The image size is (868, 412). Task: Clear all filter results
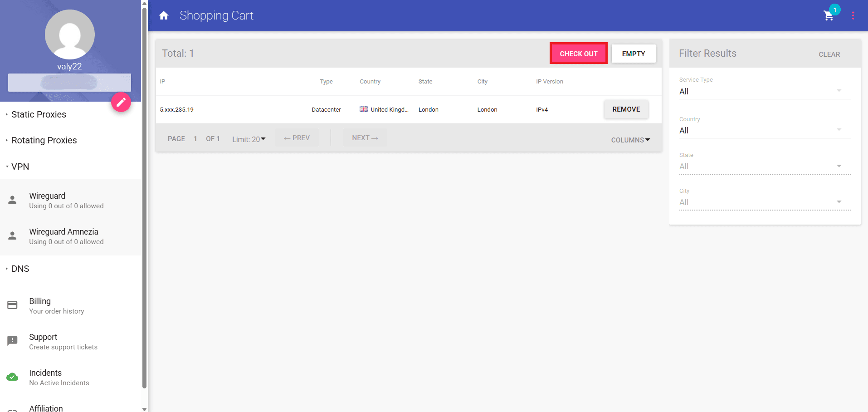[x=829, y=54]
